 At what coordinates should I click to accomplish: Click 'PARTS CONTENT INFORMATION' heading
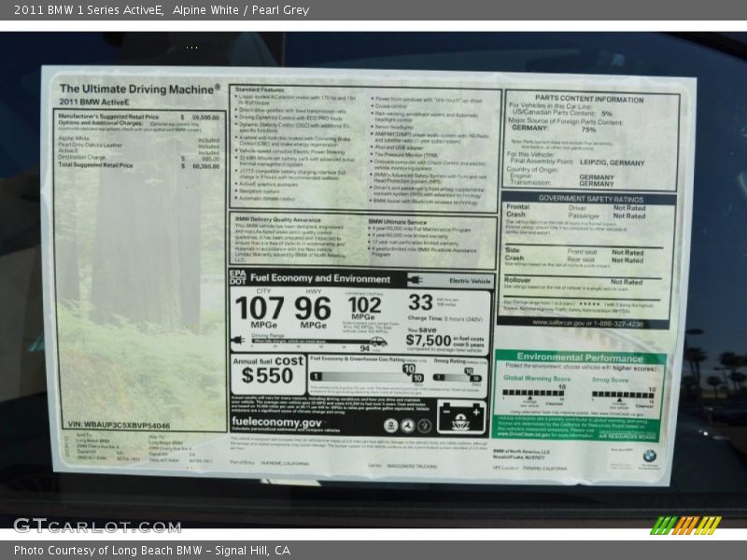tap(589, 99)
